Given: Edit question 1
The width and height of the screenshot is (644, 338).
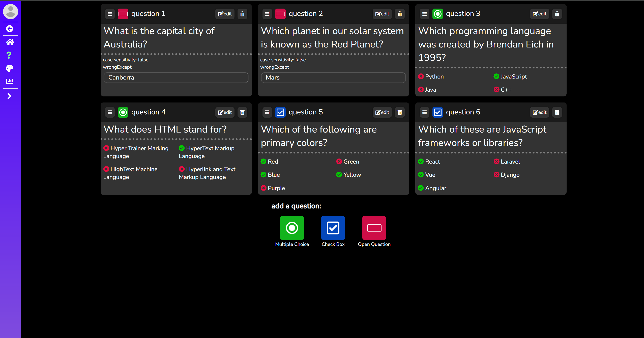Looking at the screenshot, I should (225, 14).
